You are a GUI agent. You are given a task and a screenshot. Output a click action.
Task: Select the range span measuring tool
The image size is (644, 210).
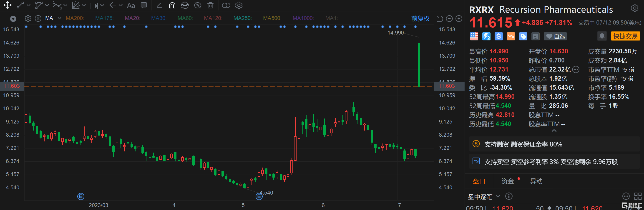tap(94, 5)
